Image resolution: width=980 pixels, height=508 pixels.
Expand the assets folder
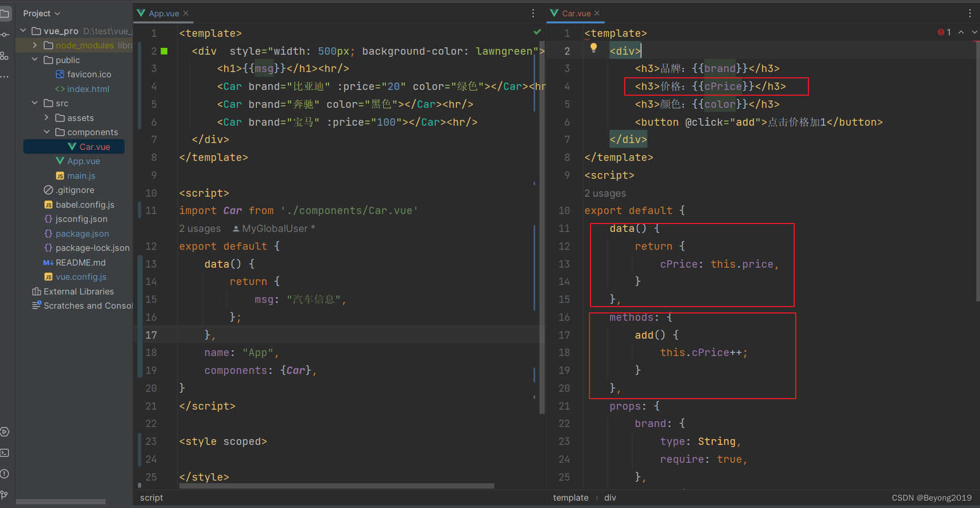coord(46,118)
